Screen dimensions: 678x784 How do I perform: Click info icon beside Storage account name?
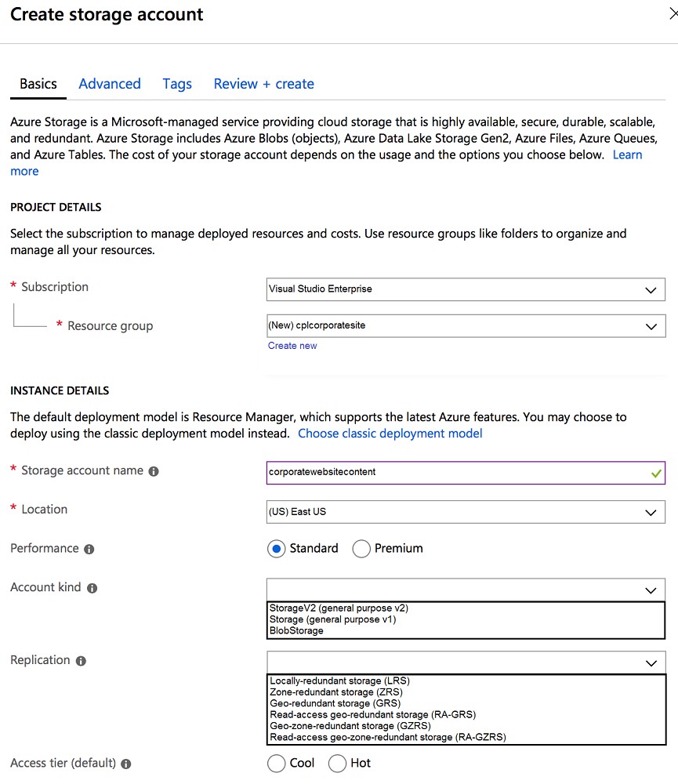pos(154,471)
